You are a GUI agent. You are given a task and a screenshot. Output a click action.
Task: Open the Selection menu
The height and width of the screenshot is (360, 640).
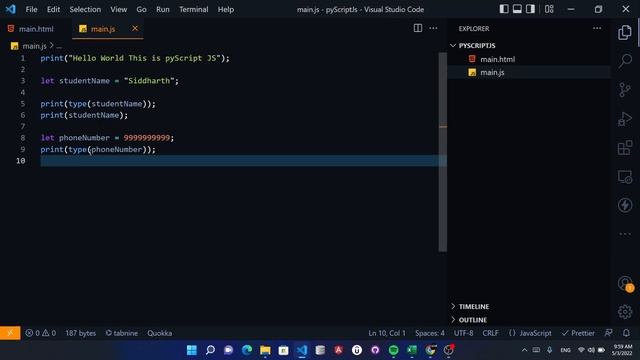85,9
